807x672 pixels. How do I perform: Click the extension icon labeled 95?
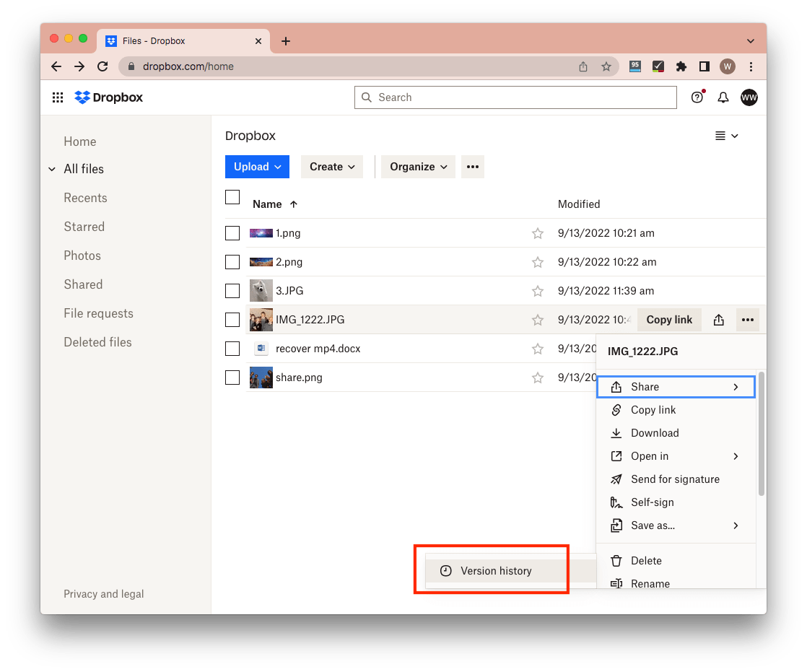point(635,66)
